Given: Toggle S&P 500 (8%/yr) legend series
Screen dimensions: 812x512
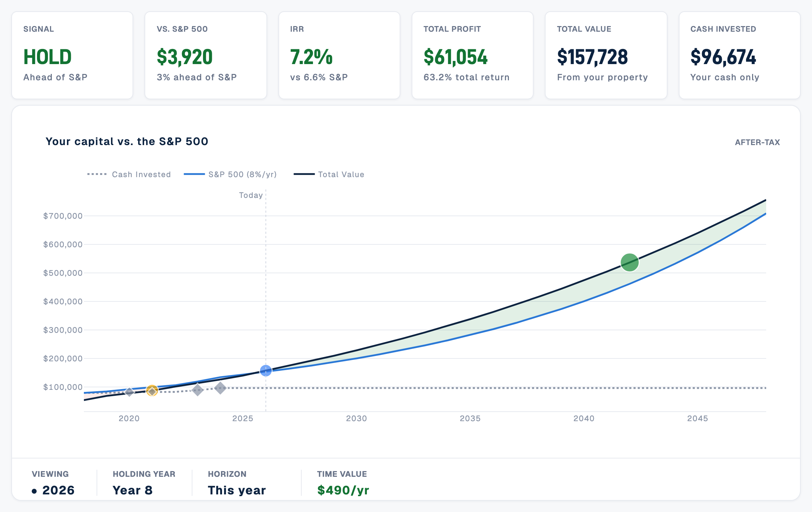Looking at the screenshot, I should (x=230, y=174).
